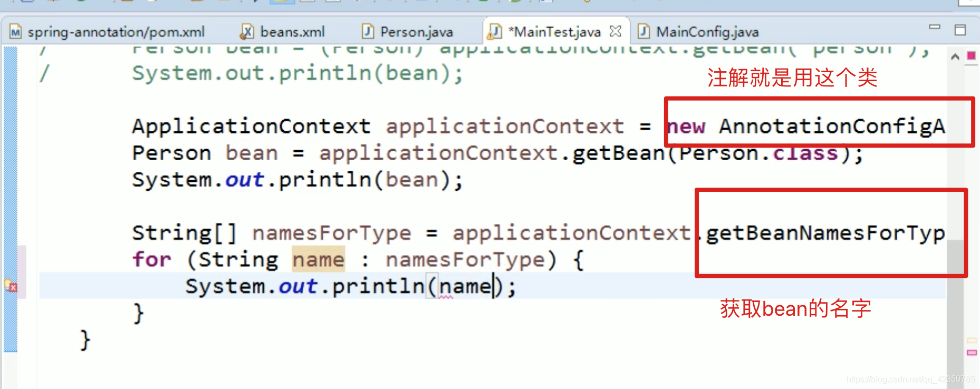Click the highlighted 'name' variable in the for loop

click(318, 259)
